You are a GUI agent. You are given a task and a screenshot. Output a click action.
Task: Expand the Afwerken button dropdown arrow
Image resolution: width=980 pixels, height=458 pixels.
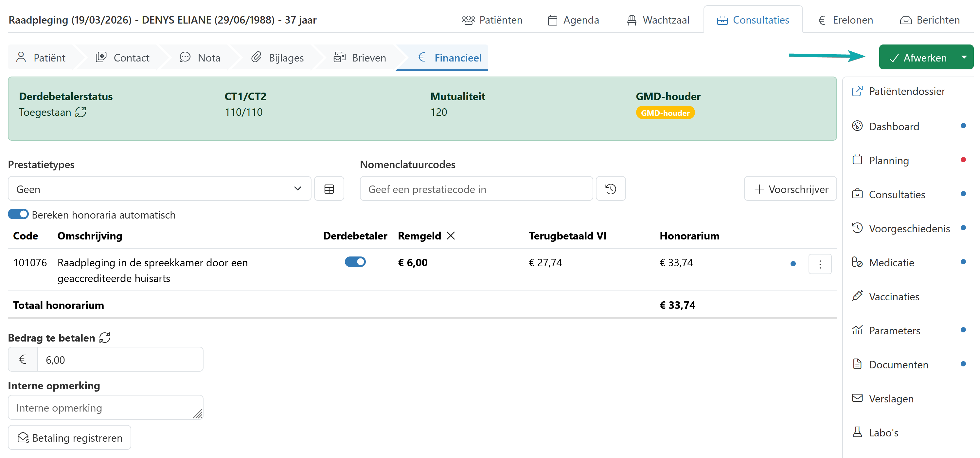964,58
